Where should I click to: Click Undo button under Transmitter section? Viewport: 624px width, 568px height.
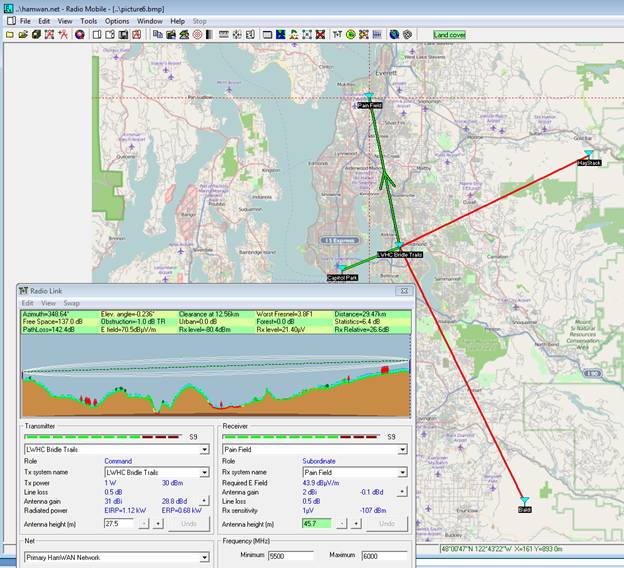pyautogui.click(x=189, y=524)
